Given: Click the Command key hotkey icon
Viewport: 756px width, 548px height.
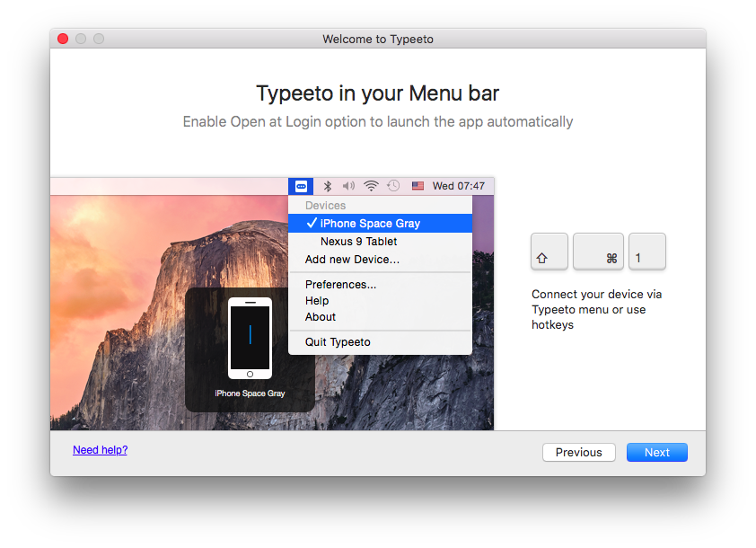Looking at the screenshot, I should tap(598, 252).
